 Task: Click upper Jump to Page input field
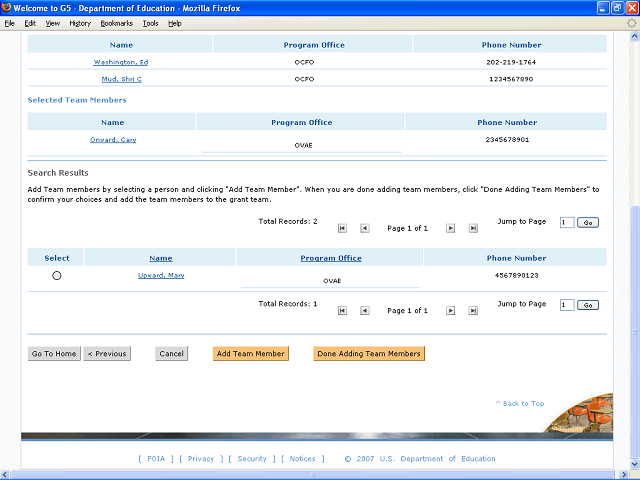click(x=567, y=222)
